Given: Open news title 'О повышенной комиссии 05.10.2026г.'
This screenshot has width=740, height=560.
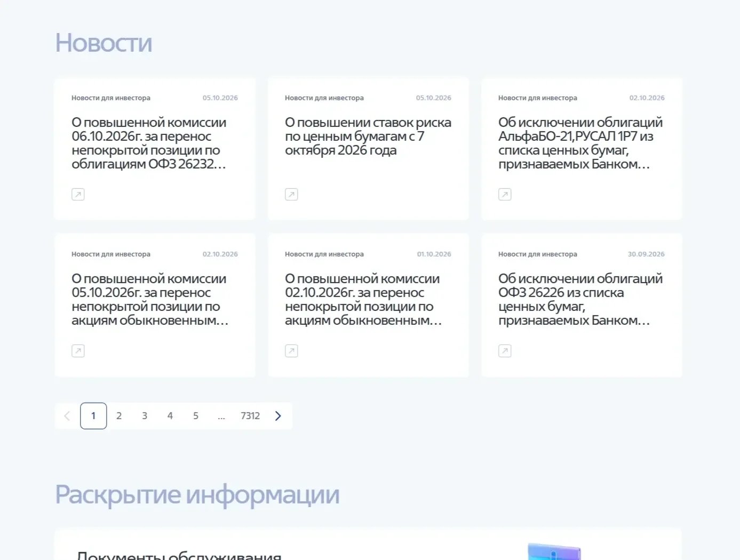Looking at the screenshot, I should click(150, 300).
